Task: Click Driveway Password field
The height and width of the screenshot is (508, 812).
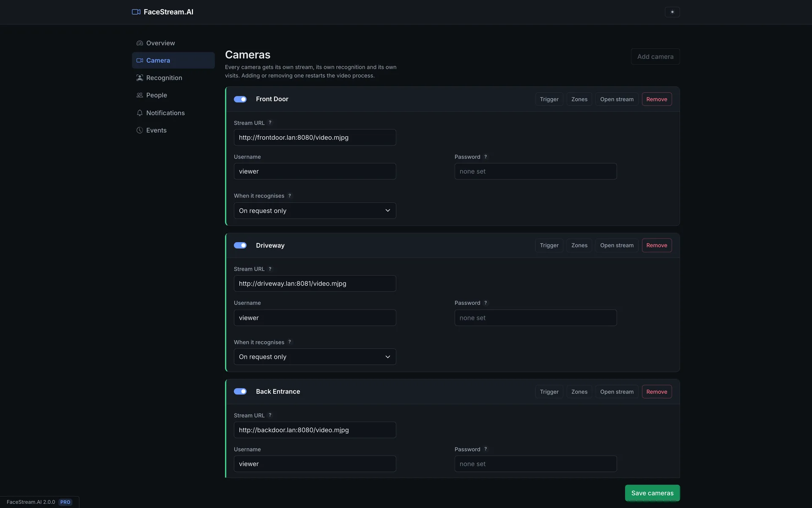Action: (535, 318)
